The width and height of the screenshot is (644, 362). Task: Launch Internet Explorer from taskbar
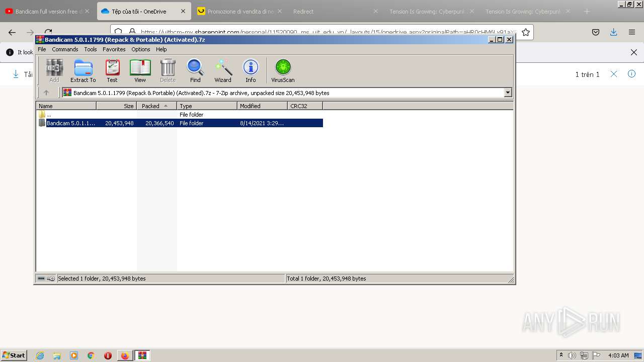tap(40, 355)
